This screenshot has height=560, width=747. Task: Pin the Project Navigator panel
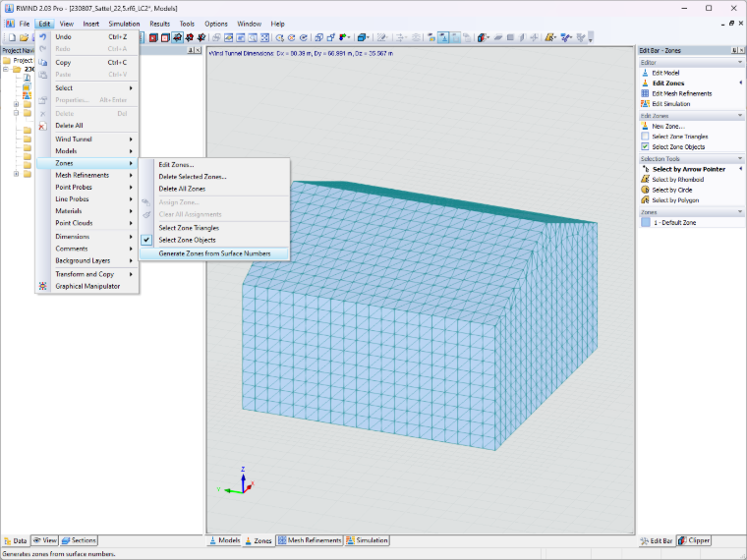[x=191, y=50]
